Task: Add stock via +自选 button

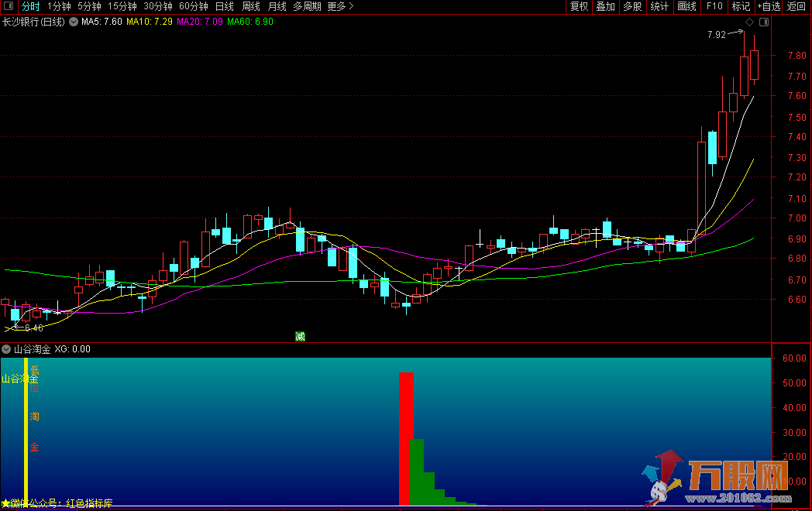Action: (769, 6)
